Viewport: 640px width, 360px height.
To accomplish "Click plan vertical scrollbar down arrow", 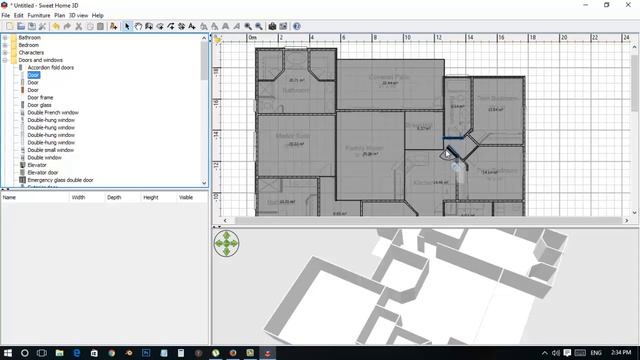I will coord(634,213).
